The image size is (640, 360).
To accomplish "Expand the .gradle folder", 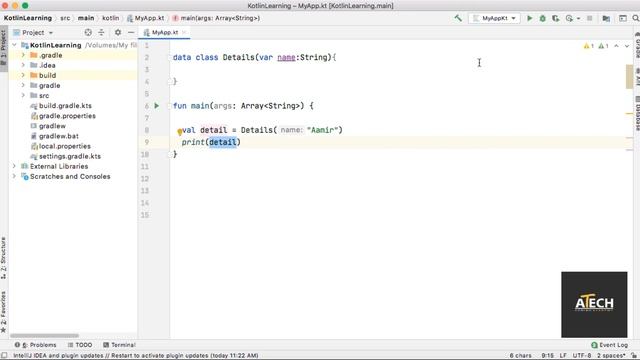I will 23,55.
